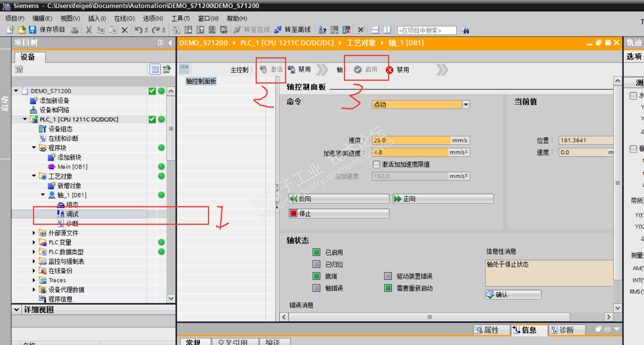This screenshot has height=345, width=644.
Task: Undo the last action
Action: click(x=138, y=30)
